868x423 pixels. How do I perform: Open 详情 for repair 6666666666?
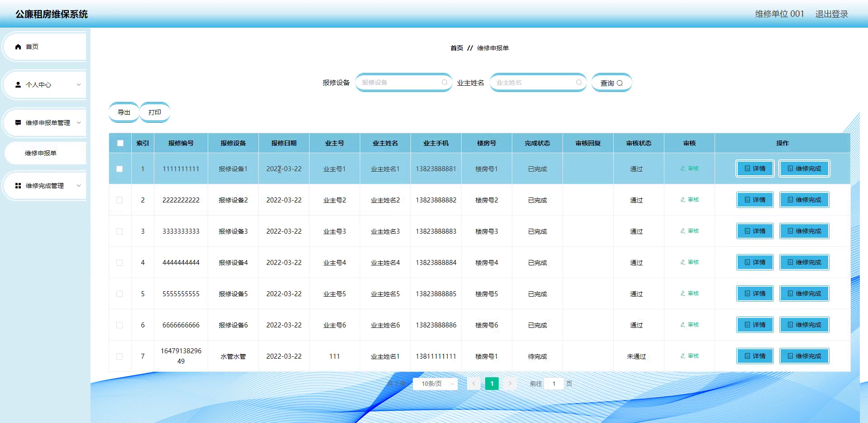(x=755, y=325)
